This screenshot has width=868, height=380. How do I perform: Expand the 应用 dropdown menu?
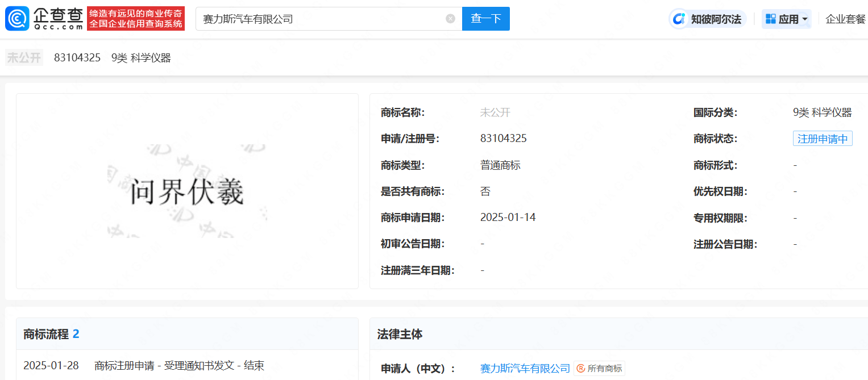click(787, 19)
